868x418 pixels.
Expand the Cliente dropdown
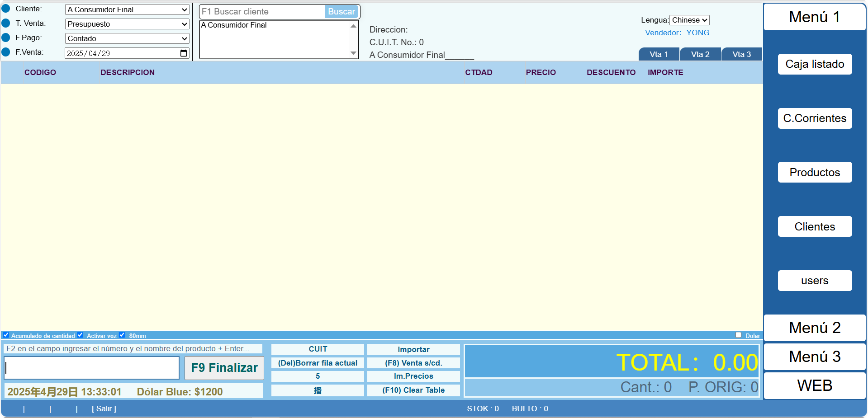pyautogui.click(x=127, y=9)
